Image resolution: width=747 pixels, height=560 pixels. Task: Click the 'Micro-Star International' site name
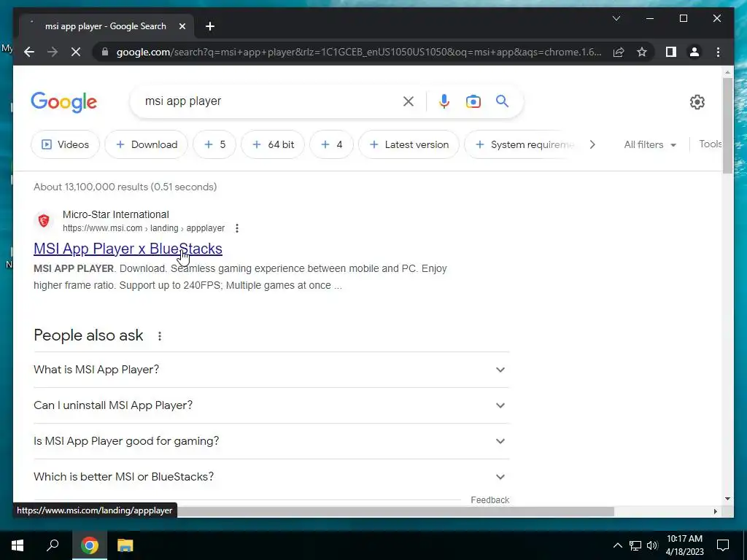click(116, 214)
